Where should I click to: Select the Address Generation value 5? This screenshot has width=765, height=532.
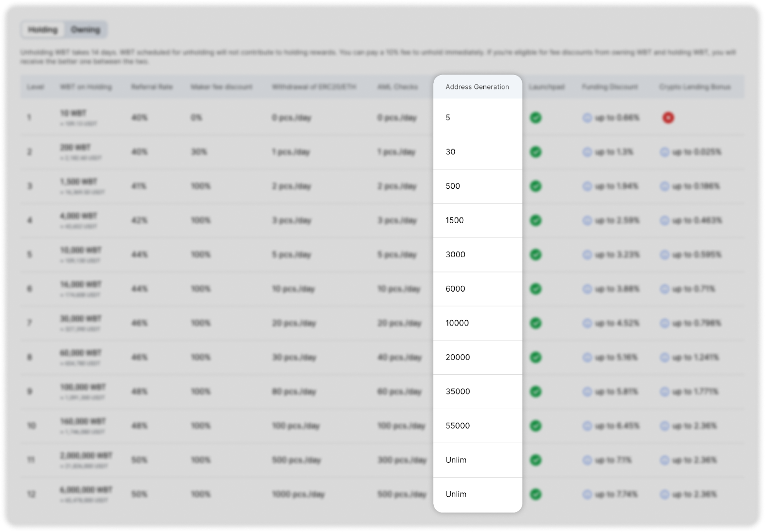448,118
